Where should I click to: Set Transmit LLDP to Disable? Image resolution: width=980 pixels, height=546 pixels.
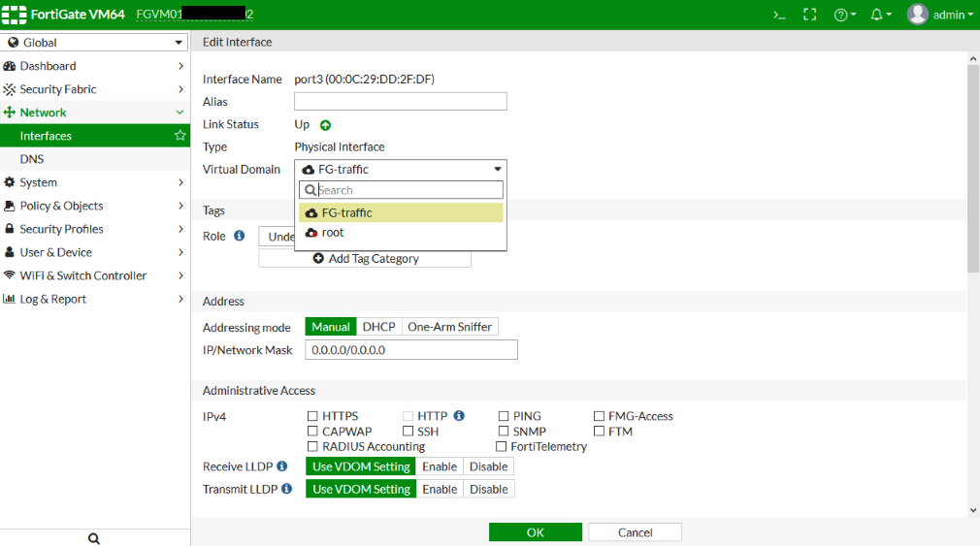(488, 489)
